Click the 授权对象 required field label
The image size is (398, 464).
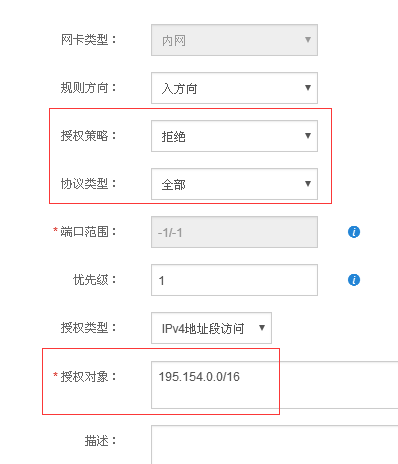(85, 377)
